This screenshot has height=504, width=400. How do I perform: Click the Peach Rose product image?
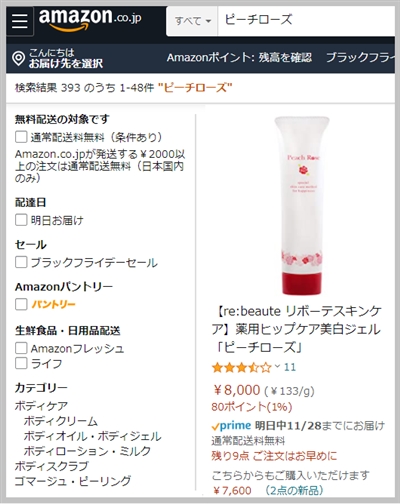pyautogui.click(x=302, y=206)
